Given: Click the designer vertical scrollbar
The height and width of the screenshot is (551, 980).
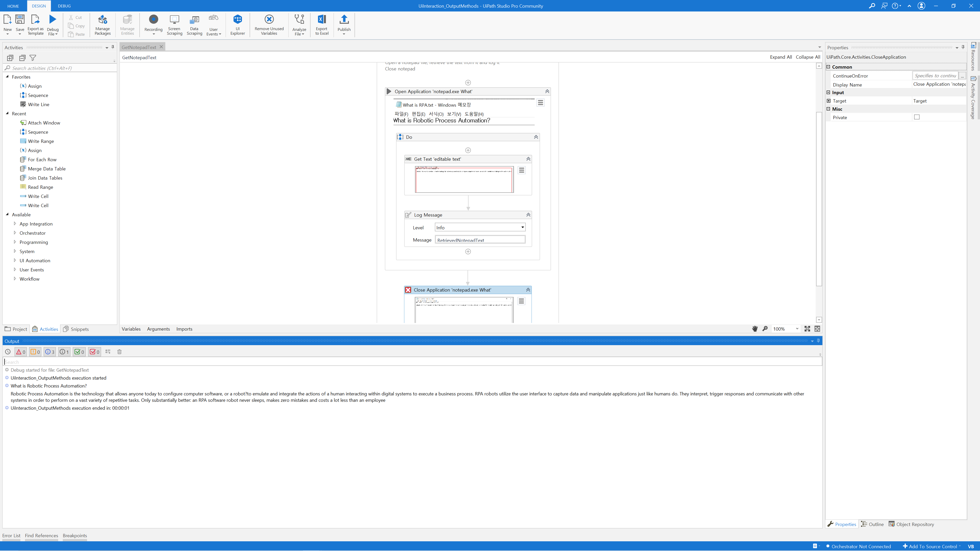Looking at the screenshot, I should (x=819, y=198).
